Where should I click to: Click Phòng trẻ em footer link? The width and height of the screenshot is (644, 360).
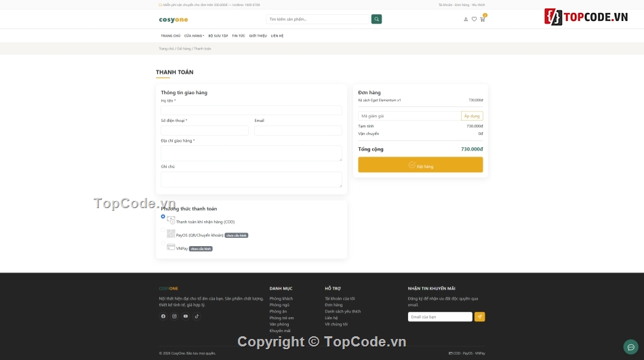coord(281,318)
